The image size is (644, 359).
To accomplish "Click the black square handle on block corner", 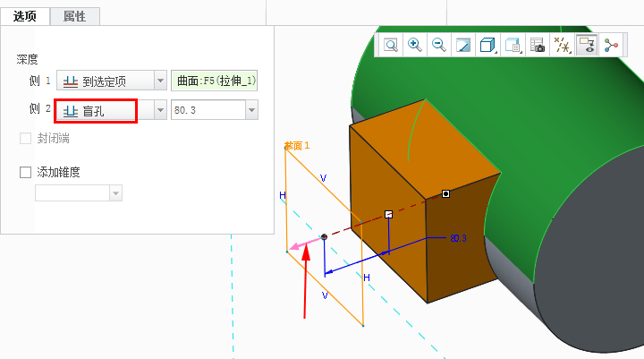I will [445, 193].
